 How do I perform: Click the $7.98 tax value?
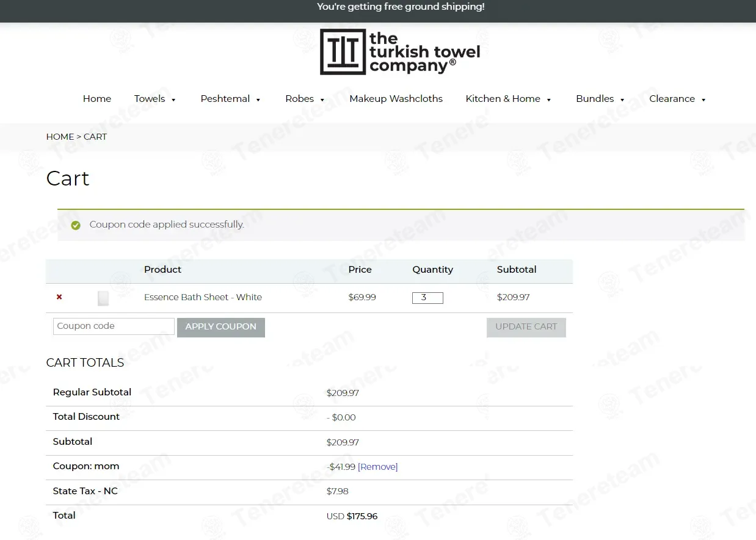pos(338,491)
